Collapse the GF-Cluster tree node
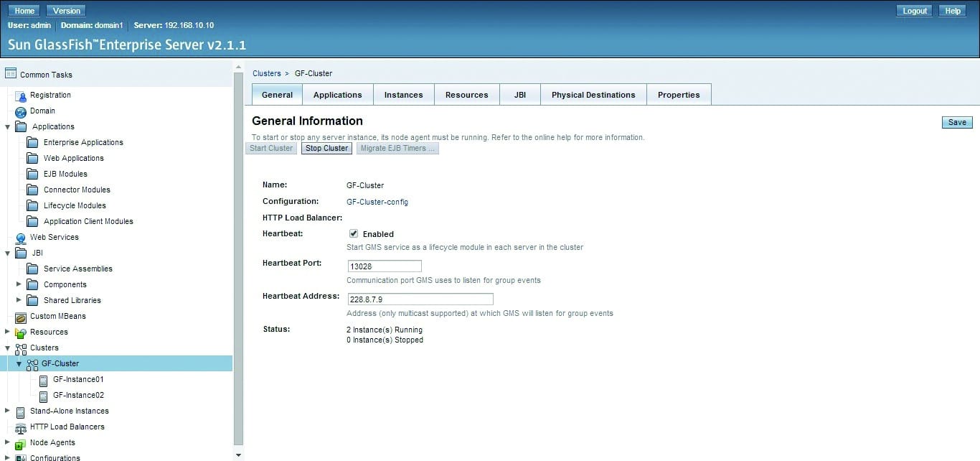Viewport: 980px width, 461px height. pyautogui.click(x=18, y=363)
